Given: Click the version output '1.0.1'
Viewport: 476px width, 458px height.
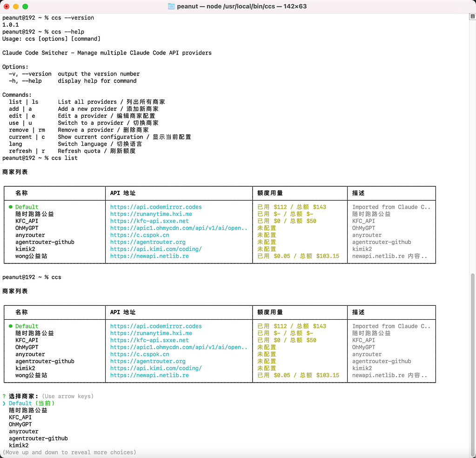Looking at the screenshot, I should (x=10, y=25).
